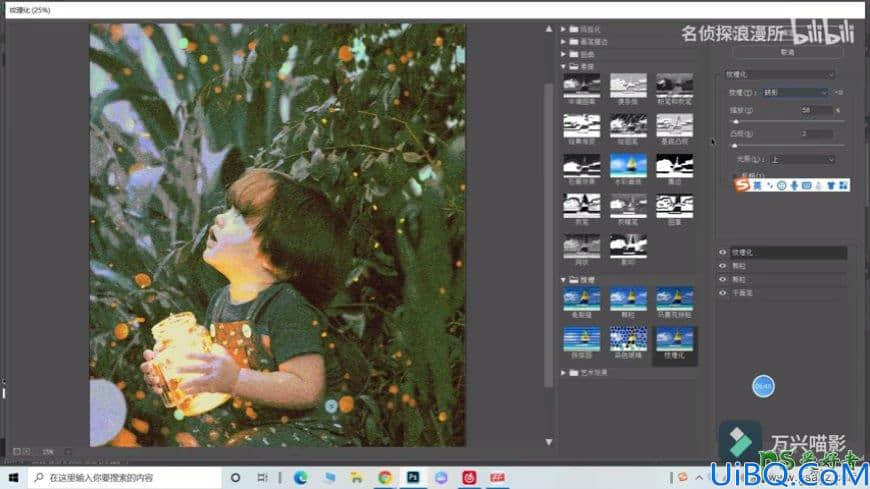This screenshot has width=870, height=489.
Task: Hide the 纹理化 effect layer eye
Action: 722,253
